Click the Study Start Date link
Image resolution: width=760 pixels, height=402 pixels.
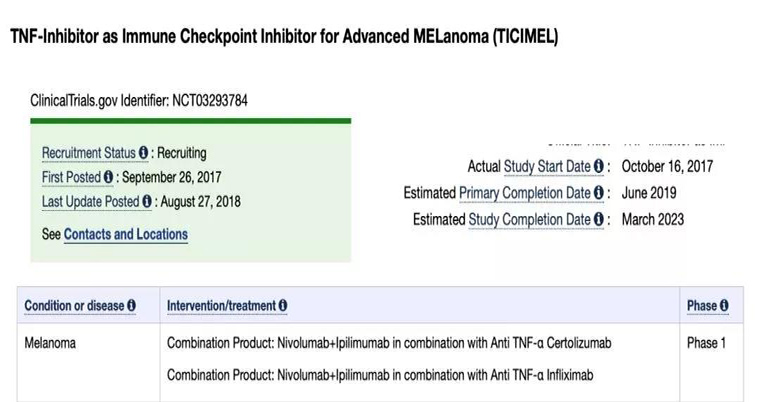pyautogui.click(x=547, y=166)
